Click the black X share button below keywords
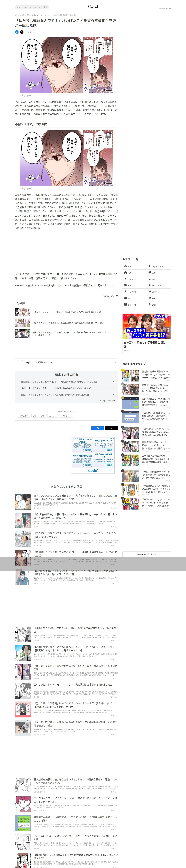 click(x=111, y=428)
